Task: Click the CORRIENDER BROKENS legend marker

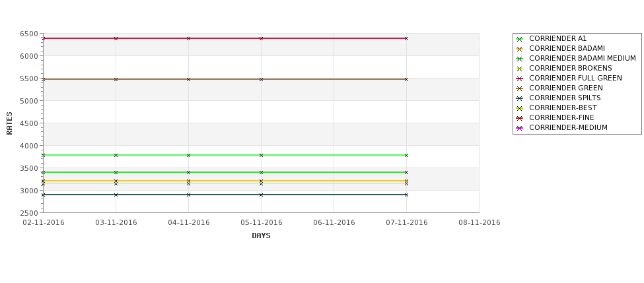Action: click(x=519, y=69)
